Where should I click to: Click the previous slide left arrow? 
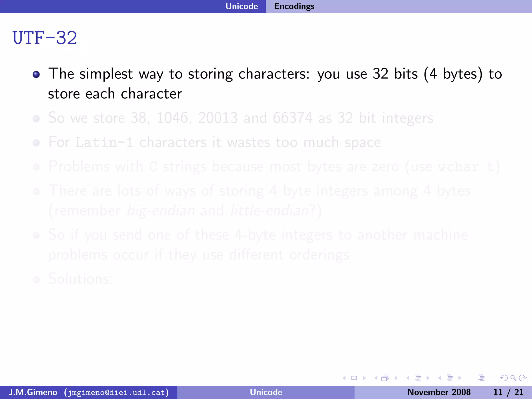click(x=344, y=378)
